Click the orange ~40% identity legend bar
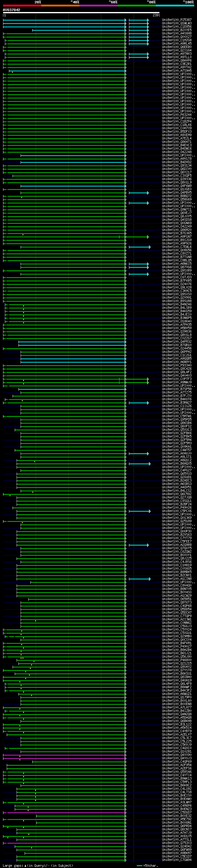This screenshot has width=197, height=868. point(60,6)
